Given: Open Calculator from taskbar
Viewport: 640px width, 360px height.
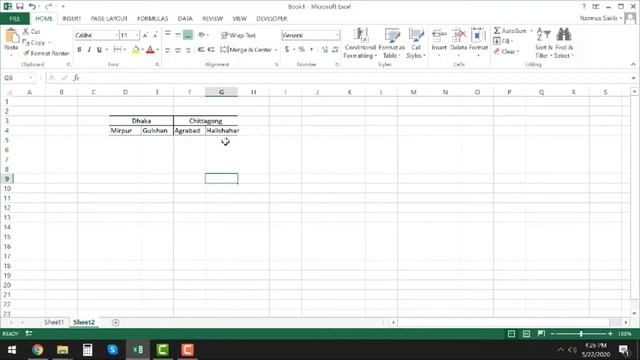Looking at the screenshot, I should coord(87,350).
